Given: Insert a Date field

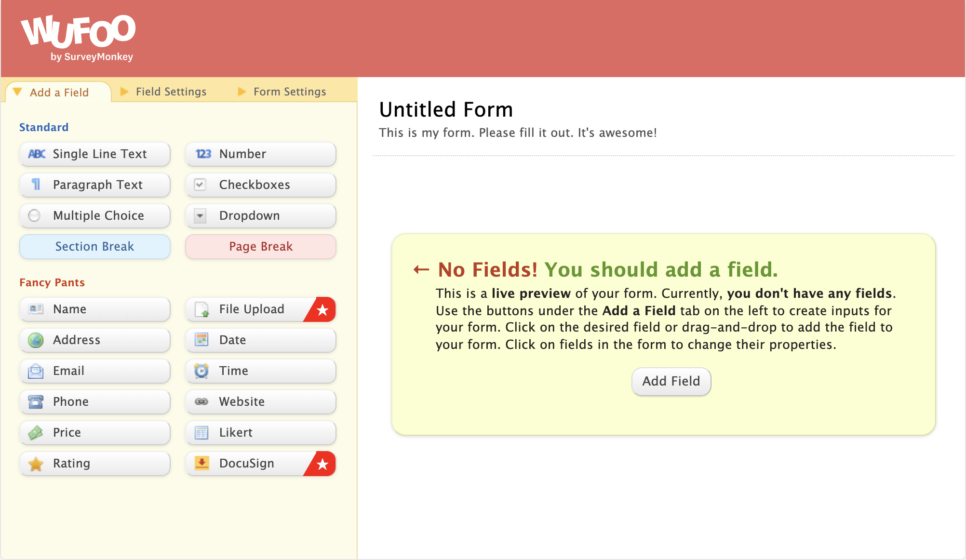Looking at the screenshot, I should click(261, 340).
